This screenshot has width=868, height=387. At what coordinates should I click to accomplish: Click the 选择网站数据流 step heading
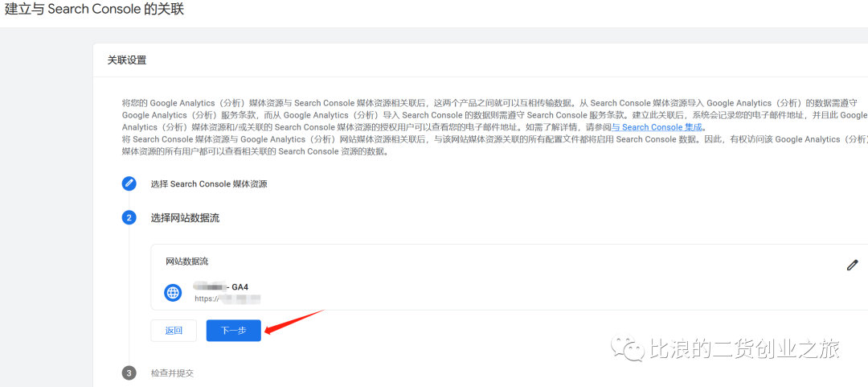pyautogui.click(x=185, y=218)
